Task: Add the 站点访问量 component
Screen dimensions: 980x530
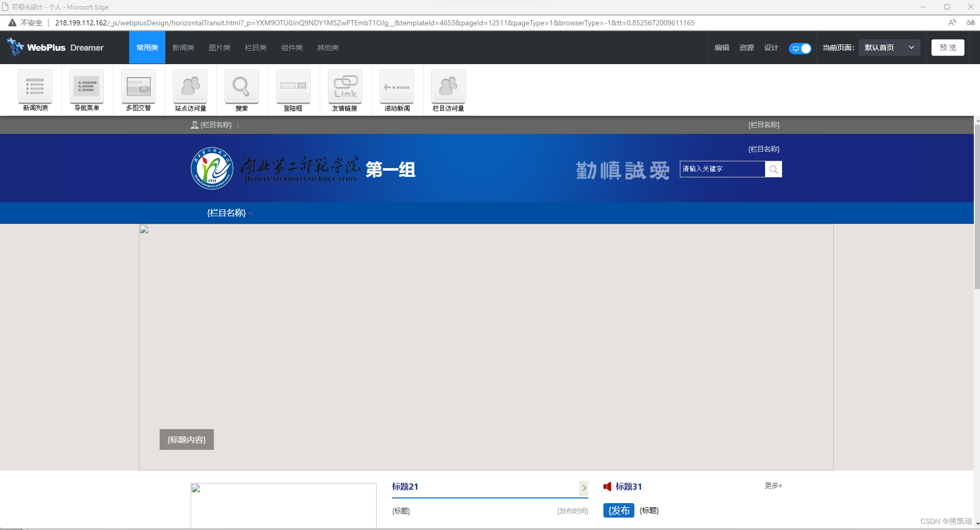Action: click(x=190, y=90)
